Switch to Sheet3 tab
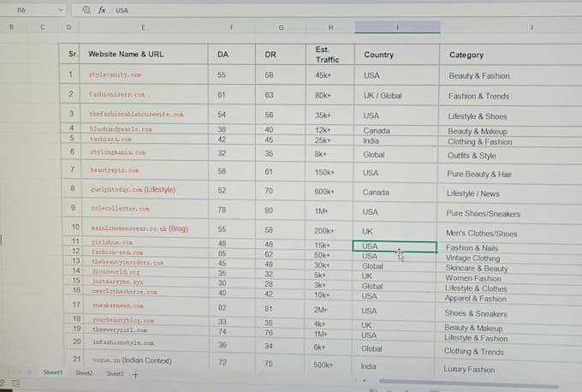 [115, 374]
